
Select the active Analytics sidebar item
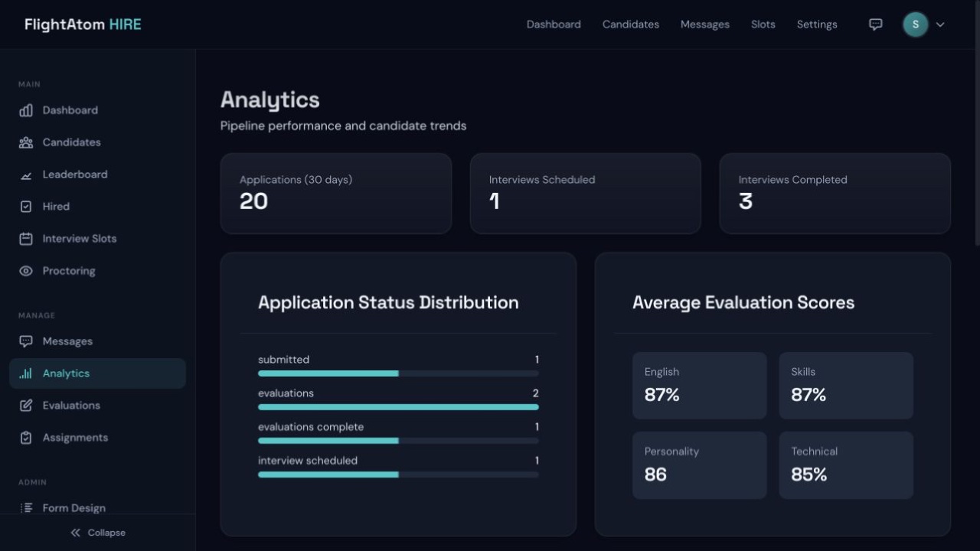coord(98,373)
